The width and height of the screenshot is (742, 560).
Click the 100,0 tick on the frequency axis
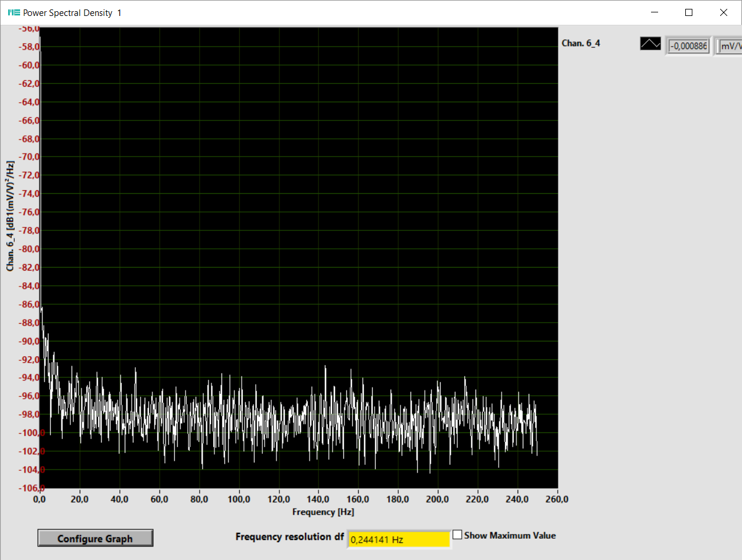pyautogui.click(x=239, y=499)
